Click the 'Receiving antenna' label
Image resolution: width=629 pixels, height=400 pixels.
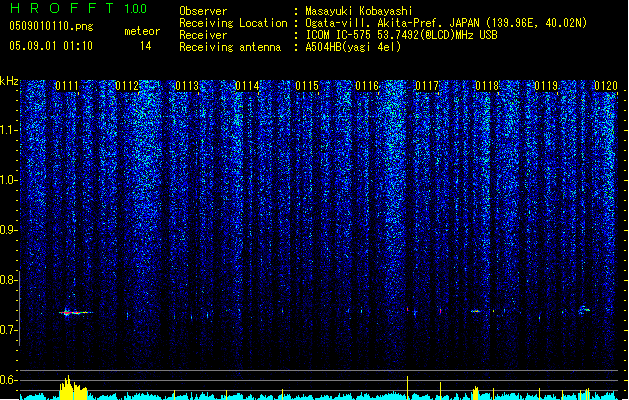point(230,47)
